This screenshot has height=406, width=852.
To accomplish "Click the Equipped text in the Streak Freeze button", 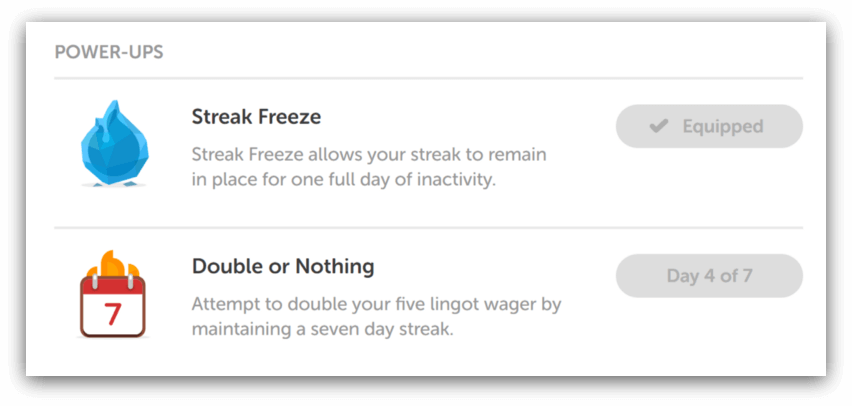I will 723,127.
